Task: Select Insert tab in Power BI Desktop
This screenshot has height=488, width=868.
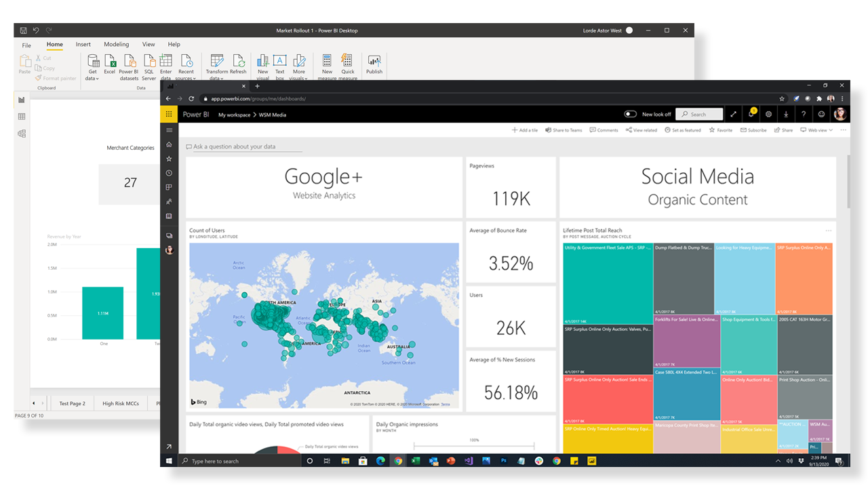Action: 83,44
